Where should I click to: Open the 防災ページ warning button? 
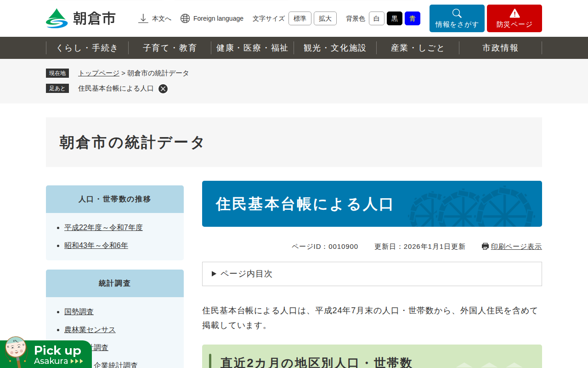click(x=514, y=18)
